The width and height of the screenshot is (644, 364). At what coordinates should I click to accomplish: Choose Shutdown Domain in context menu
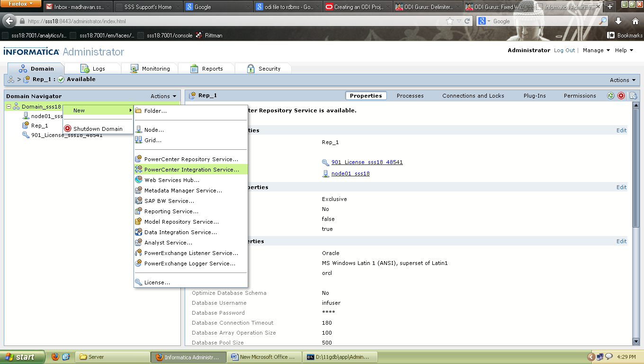click(98, 129)
